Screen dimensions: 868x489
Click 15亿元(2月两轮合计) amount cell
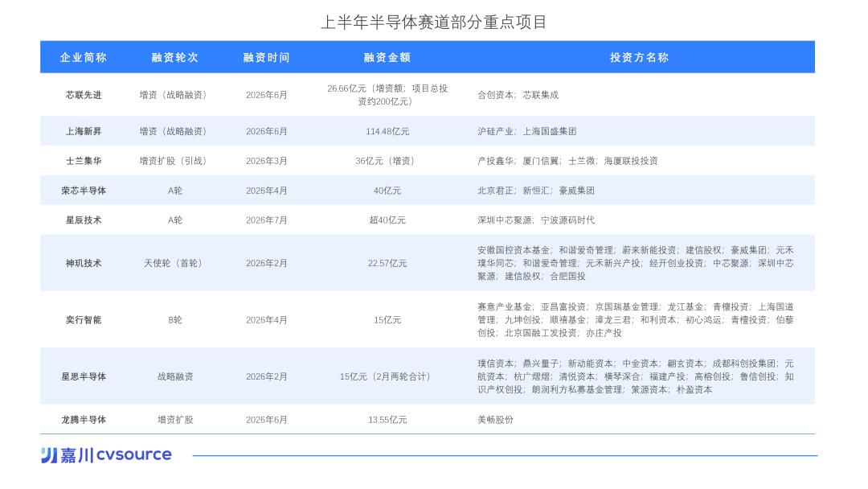point(387,376)
